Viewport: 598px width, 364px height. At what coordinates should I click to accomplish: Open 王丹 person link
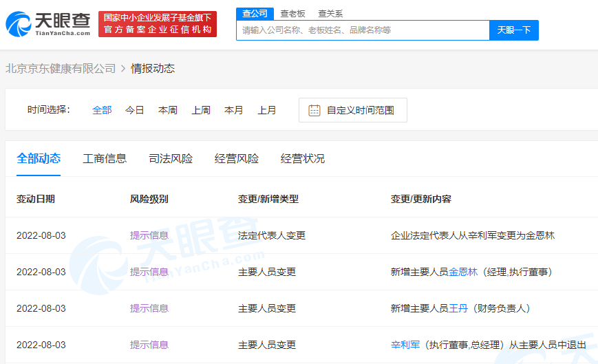[458, 308]
